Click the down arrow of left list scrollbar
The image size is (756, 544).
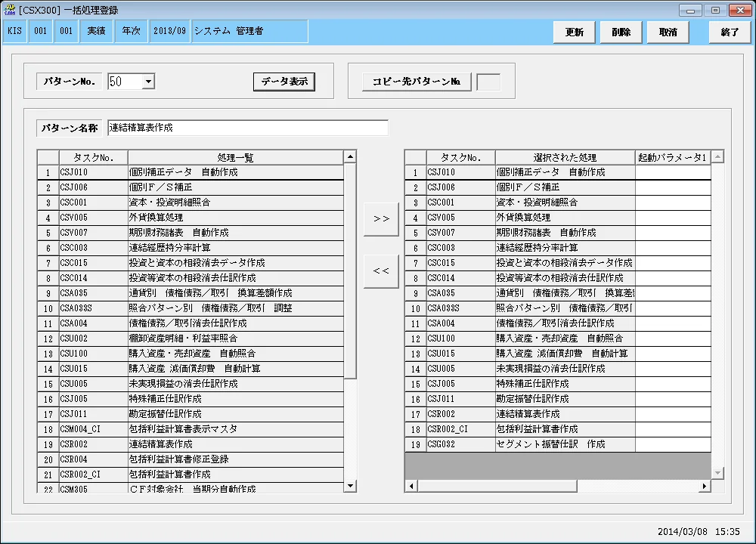(x=351, y=486)
